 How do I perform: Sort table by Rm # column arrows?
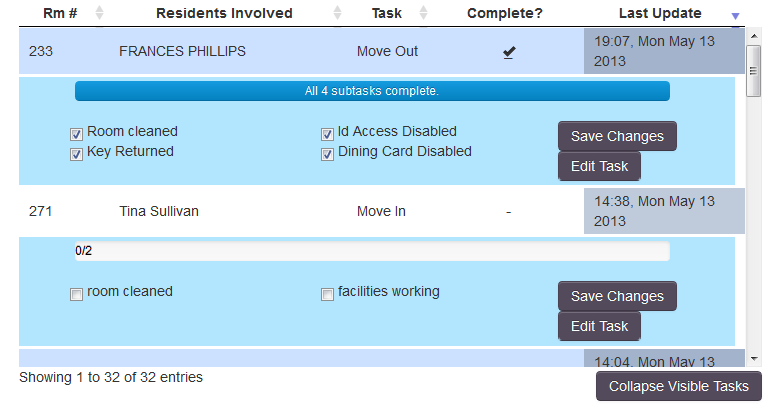coord(99,13)
